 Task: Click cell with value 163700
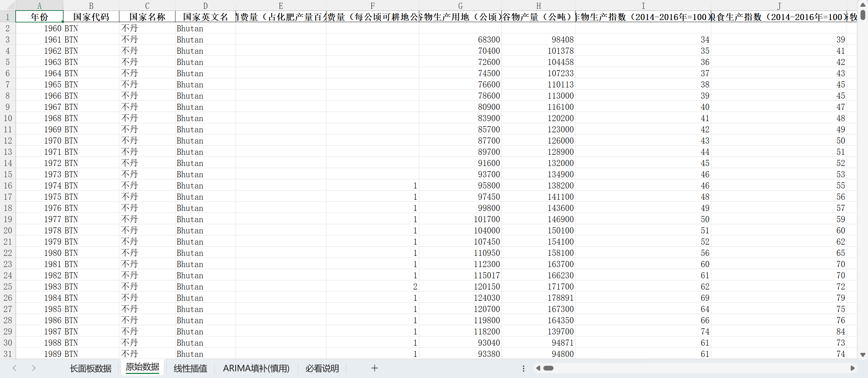[539, 264]
